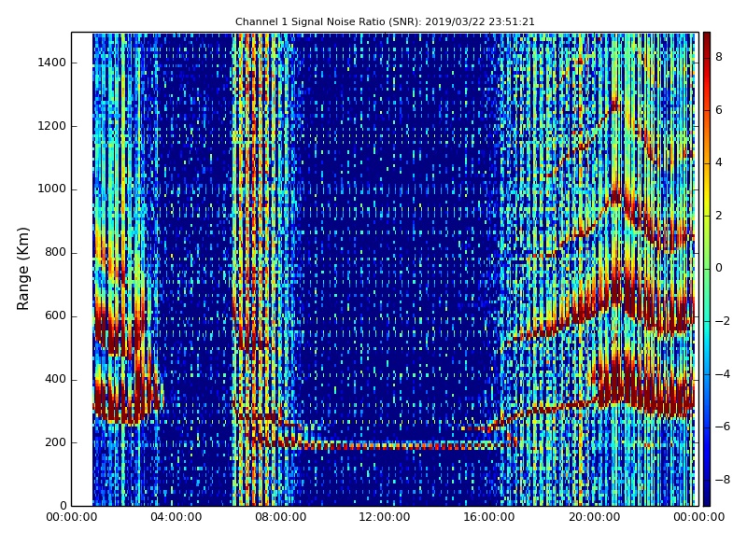Click the colorbar label 0

pyautogui.click(x=719, y=268)
